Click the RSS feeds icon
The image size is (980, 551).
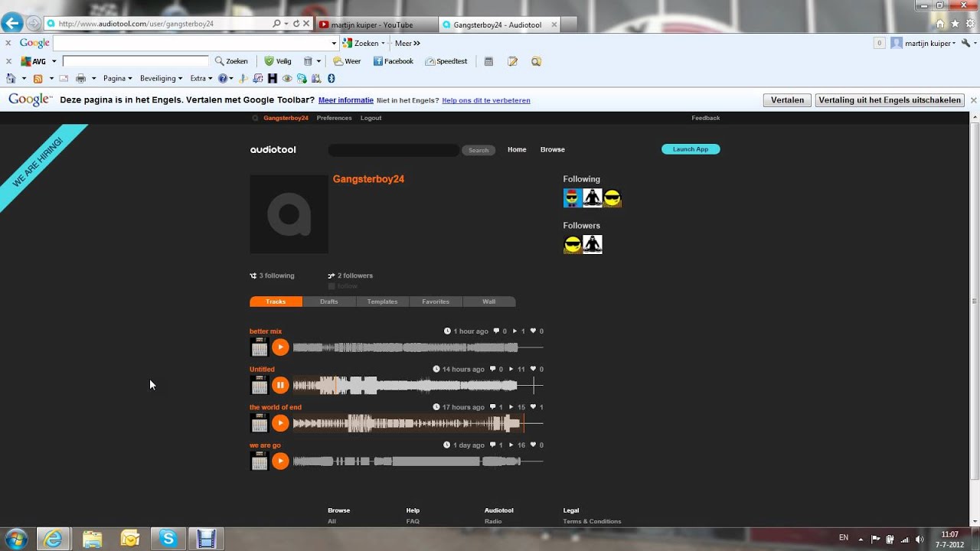click(x=38, y=78)
